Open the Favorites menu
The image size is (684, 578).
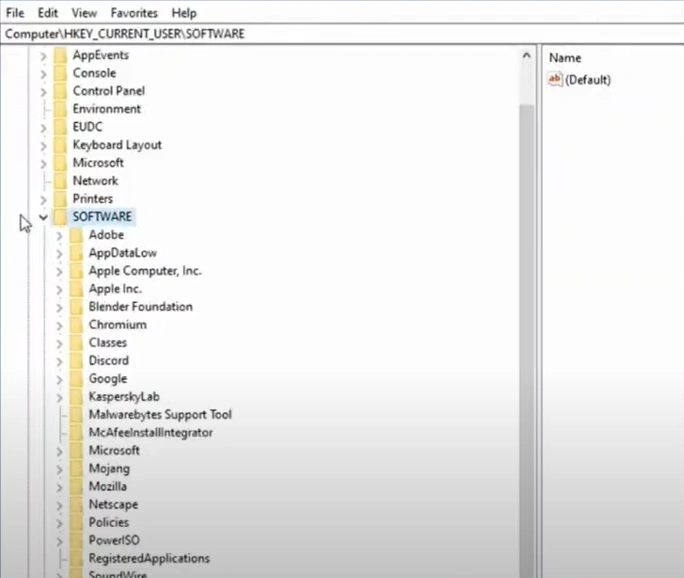134,13
